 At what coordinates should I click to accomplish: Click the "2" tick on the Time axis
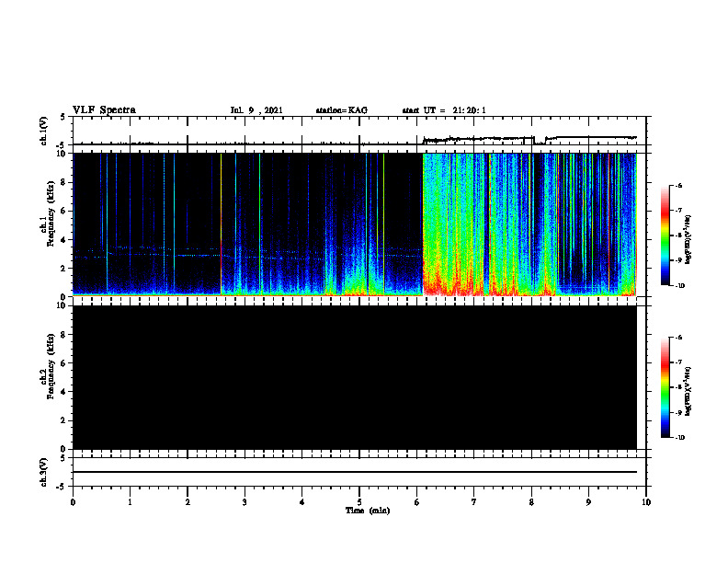pos(188,502)
